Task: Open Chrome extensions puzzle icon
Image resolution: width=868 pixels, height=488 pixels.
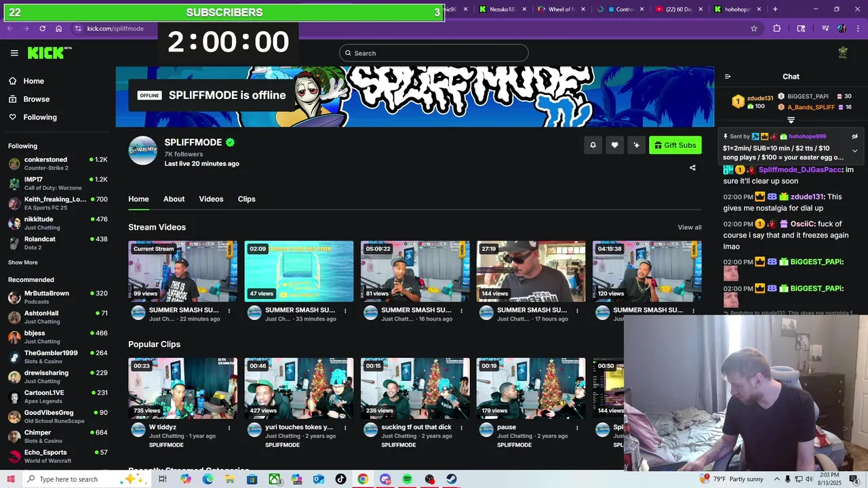Action: (777, 28)
